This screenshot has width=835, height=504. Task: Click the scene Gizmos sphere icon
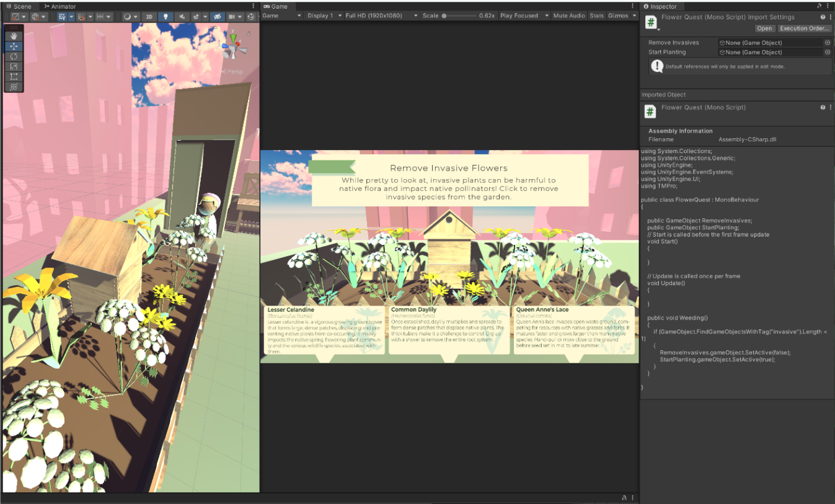(x=252, y=17)
